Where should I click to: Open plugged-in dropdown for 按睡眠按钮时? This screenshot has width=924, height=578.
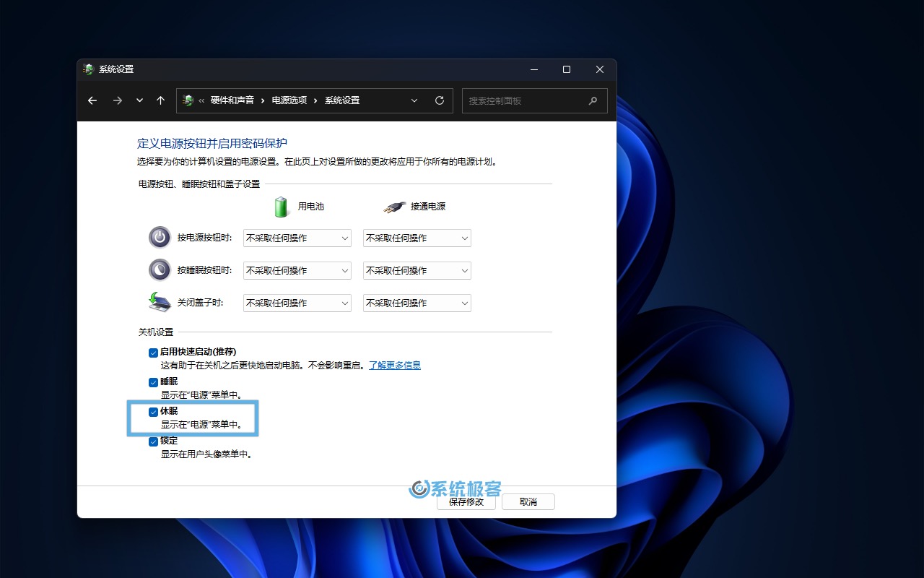tap(417, 270)
